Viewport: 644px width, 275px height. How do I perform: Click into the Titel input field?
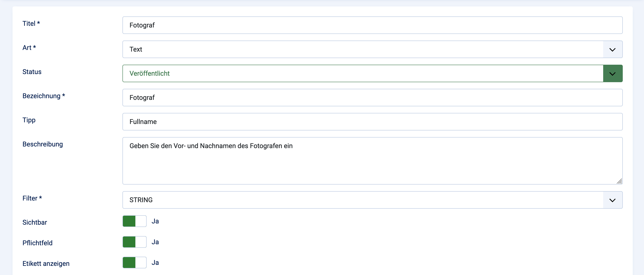click(x=372, y=25)
